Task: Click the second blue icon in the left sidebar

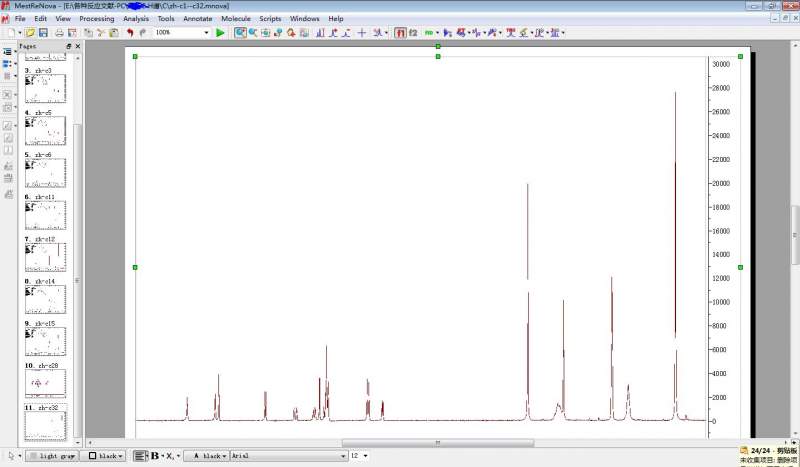Action: point(7,64)
